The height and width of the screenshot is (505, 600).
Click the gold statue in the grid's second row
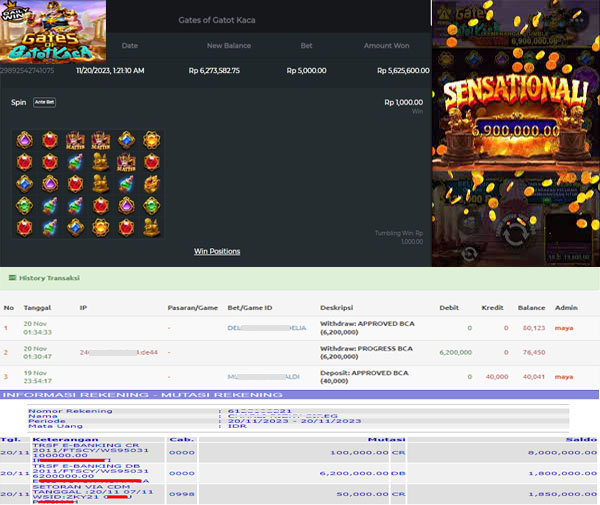coord(101,162)
